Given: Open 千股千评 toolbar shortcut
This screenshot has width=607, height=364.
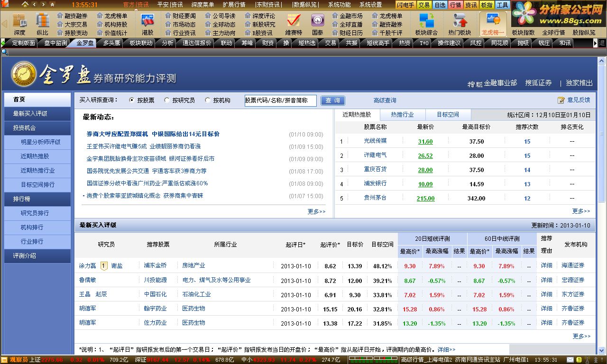Looking at the screenshot, I should point(387,33).
